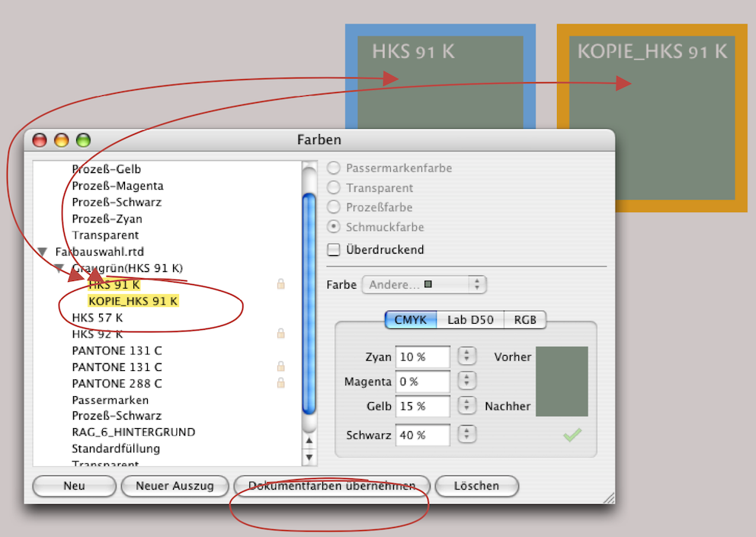Viewport: 756px width, 537px height.
Task: Enable the Überdruckend checkbox
Action: pyautogui.click(x=334, y=250)
